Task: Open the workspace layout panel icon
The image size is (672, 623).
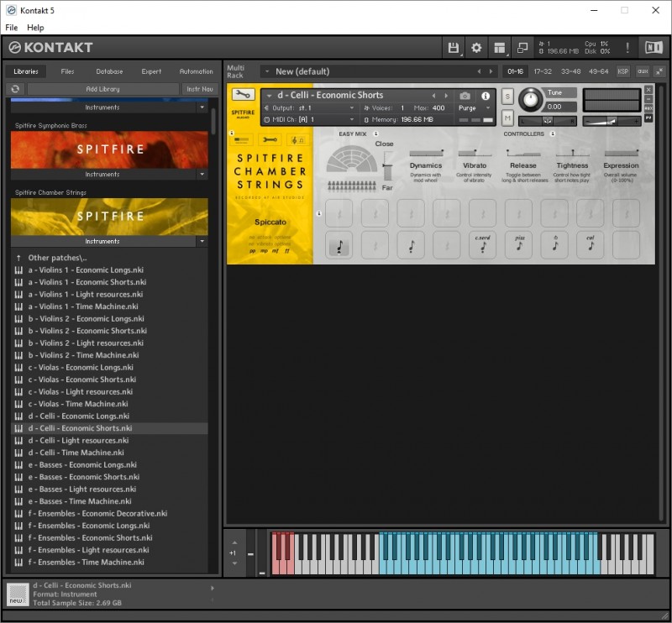Action: click(x=499, y=48)
